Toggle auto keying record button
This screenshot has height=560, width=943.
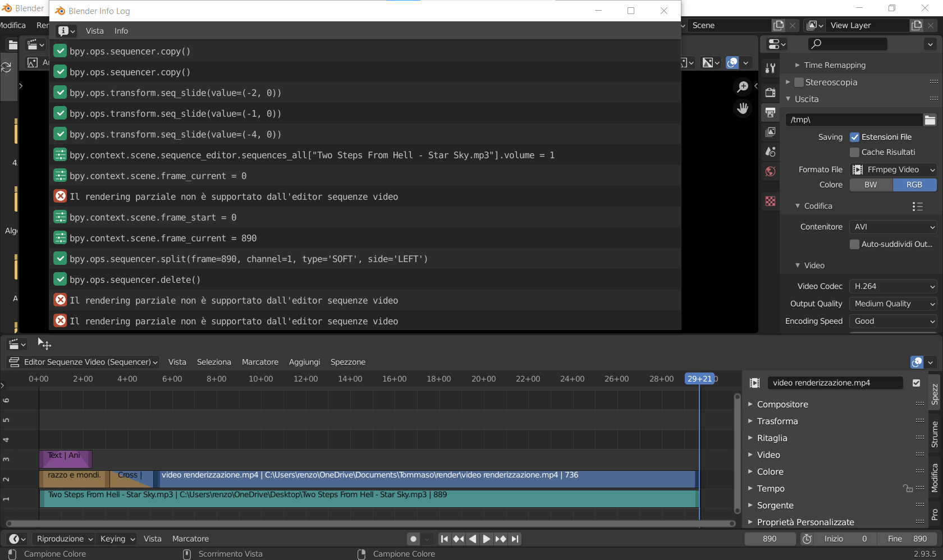pyautogui.click(x=414, y=539)
